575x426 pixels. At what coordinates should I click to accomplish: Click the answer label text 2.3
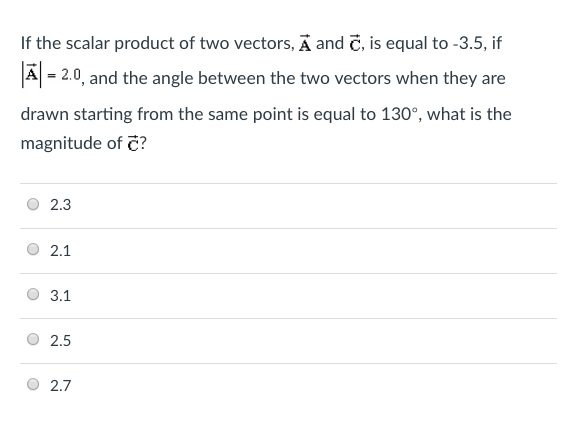(x=61, y=205)
